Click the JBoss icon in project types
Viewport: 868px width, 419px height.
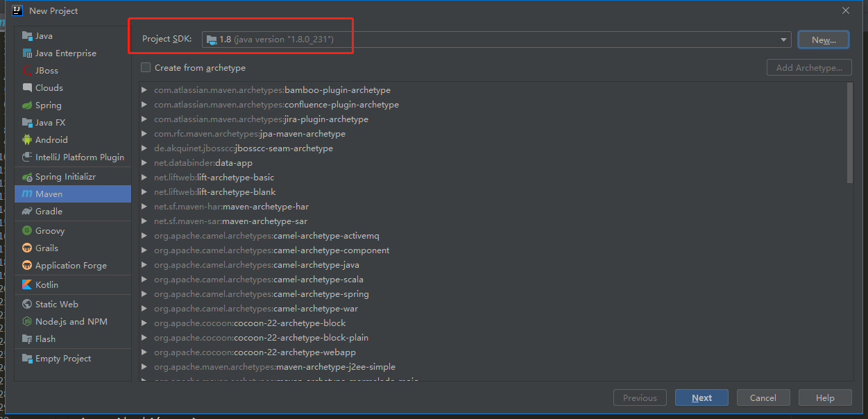(x=27, y=71)
